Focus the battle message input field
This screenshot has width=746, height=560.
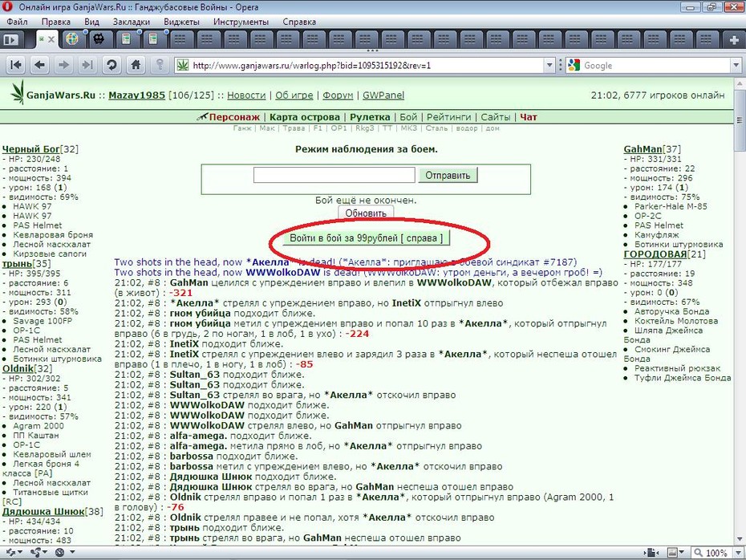[334, 175]
